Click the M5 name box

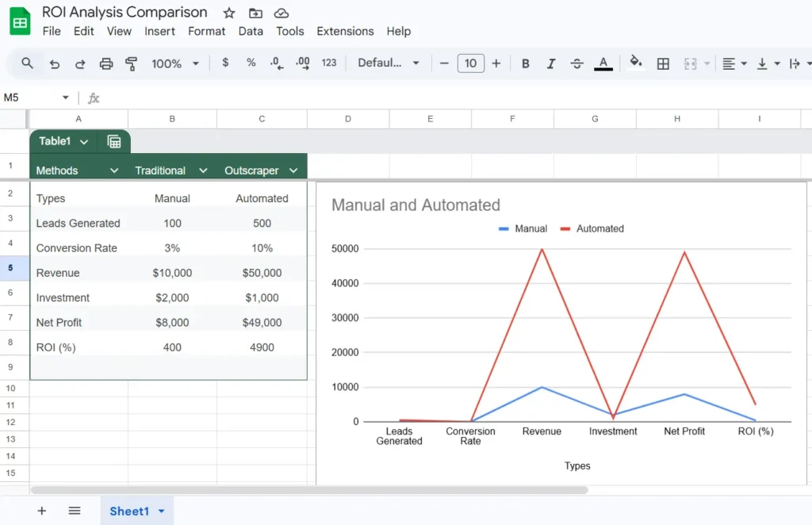pos(31,98)
